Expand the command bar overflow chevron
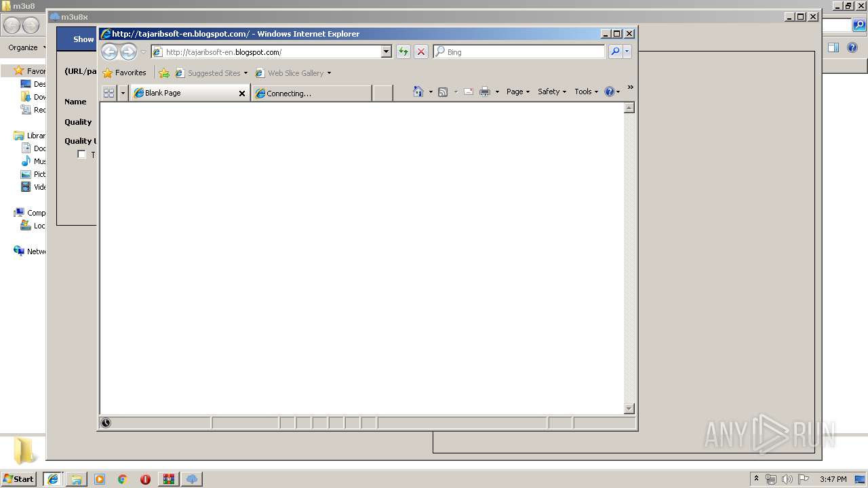Viewport: 868px width, 488px height. pos(630,87)
